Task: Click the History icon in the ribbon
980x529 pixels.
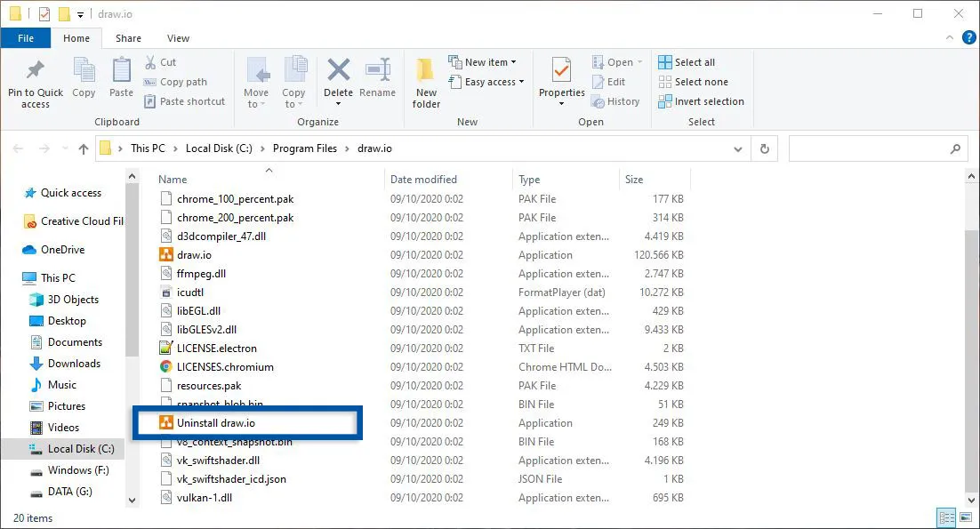Action: [x=617, y=100]
